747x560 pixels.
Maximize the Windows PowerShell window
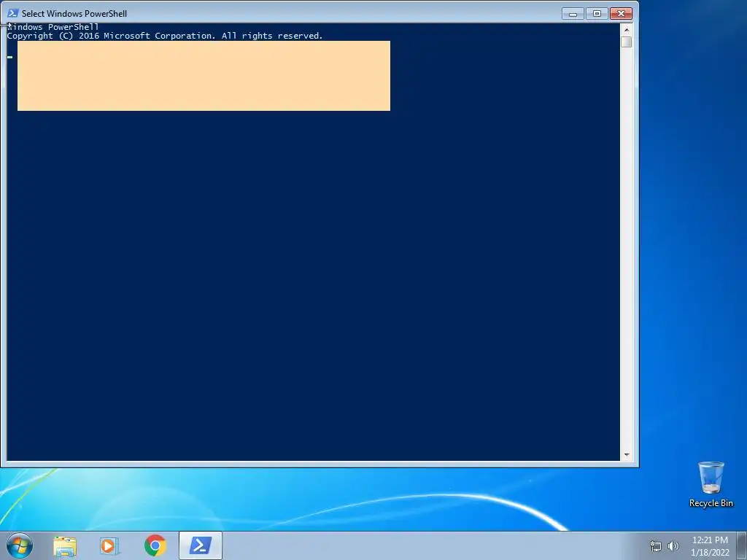pyautogui.click(x=597, y=14)
